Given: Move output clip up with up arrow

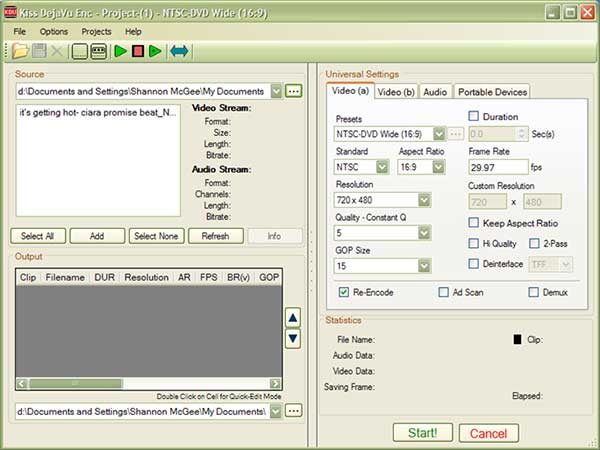Looking at the screenshot, I should [x=293, y=318].
